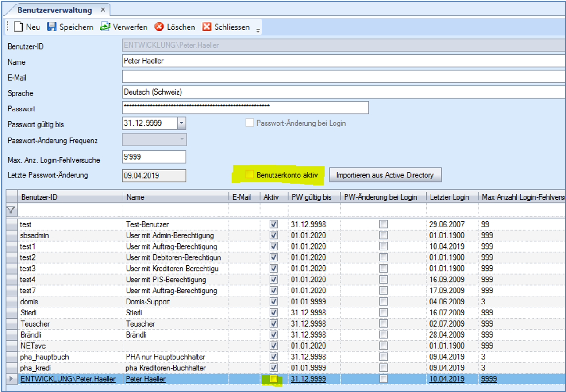The width and height of the screenshot is (566, 392).
Task: Enable the Benutzerkonto aktiv checkbox
Action: pos(250,175)
